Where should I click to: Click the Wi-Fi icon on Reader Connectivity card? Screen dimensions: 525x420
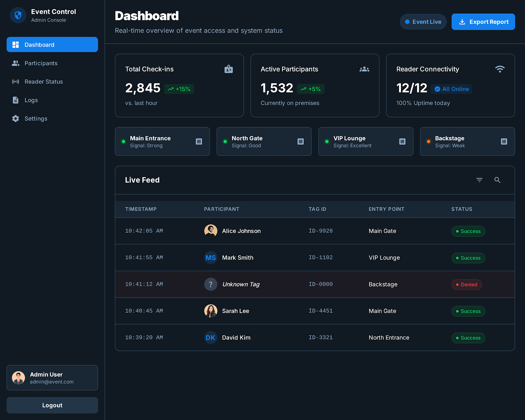click(x=500, y=69)
